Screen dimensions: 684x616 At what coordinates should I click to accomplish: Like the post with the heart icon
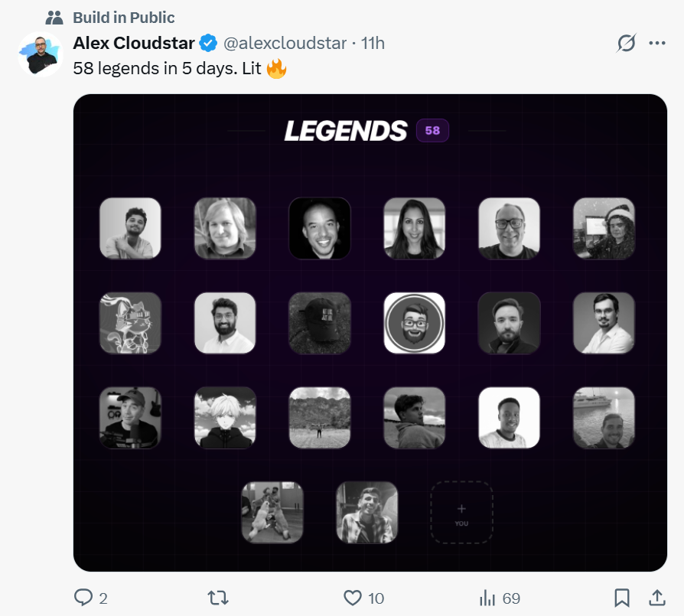[x=352, y=598]
